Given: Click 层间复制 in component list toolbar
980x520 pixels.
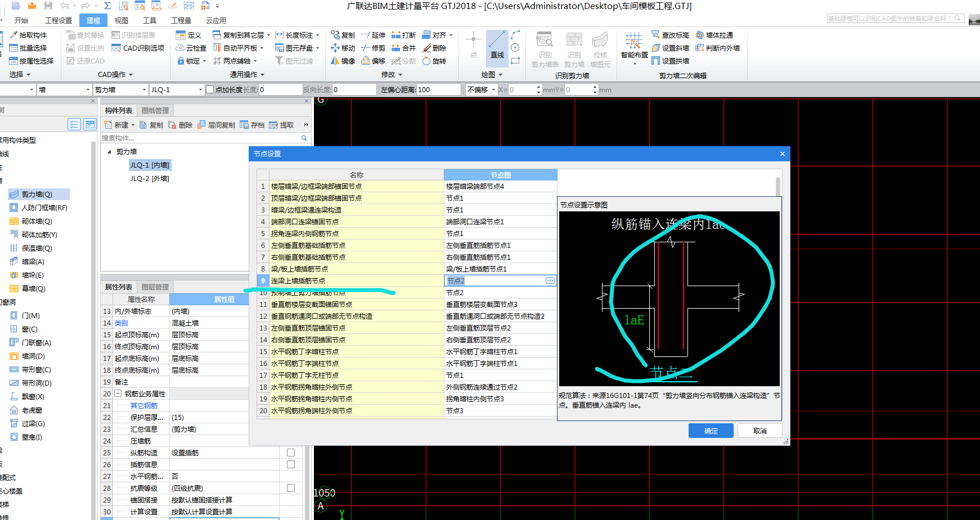Looking at the screenshot, I should click(216, 125).
